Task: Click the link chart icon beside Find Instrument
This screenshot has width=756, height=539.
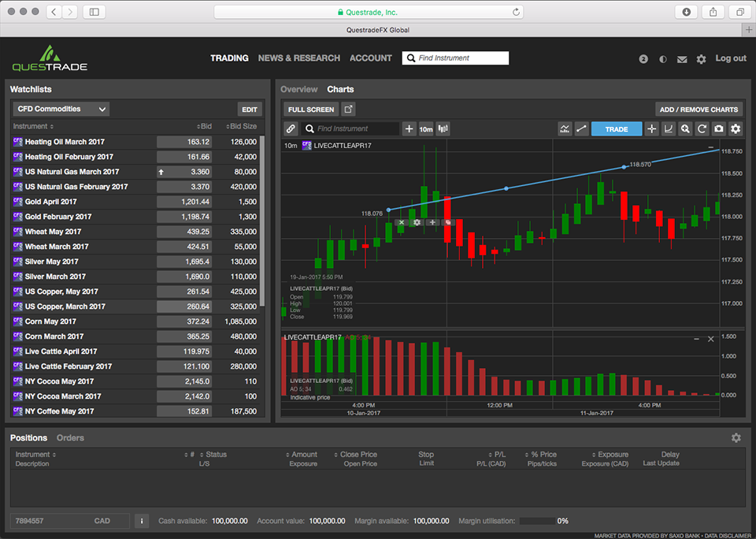Action: pyautogui.click(x=291, y=128)
